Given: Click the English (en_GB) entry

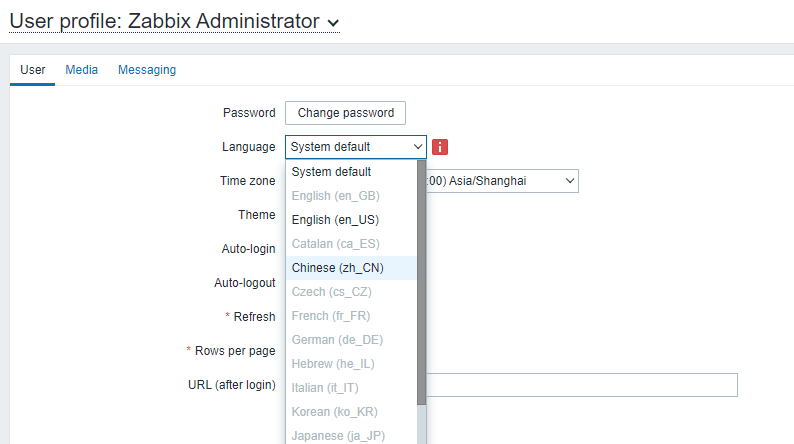Looking at the screenshot, I should [x=335, y=196].
